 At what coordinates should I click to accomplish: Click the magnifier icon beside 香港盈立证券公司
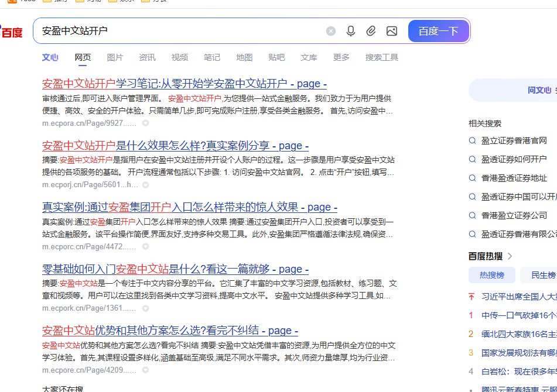[472, 215]
